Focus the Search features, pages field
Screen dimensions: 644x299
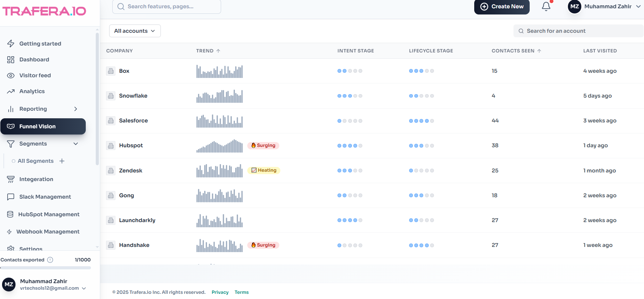click(167, 7)
